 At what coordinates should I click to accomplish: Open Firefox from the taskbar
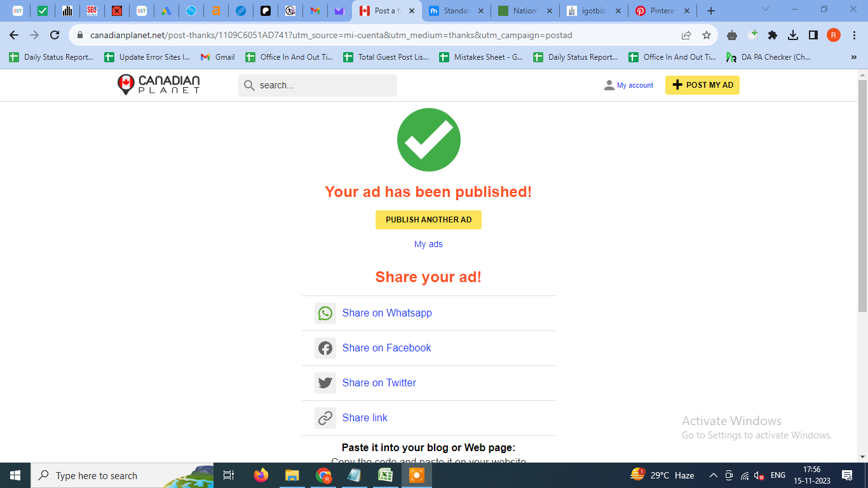click(261, 475)
